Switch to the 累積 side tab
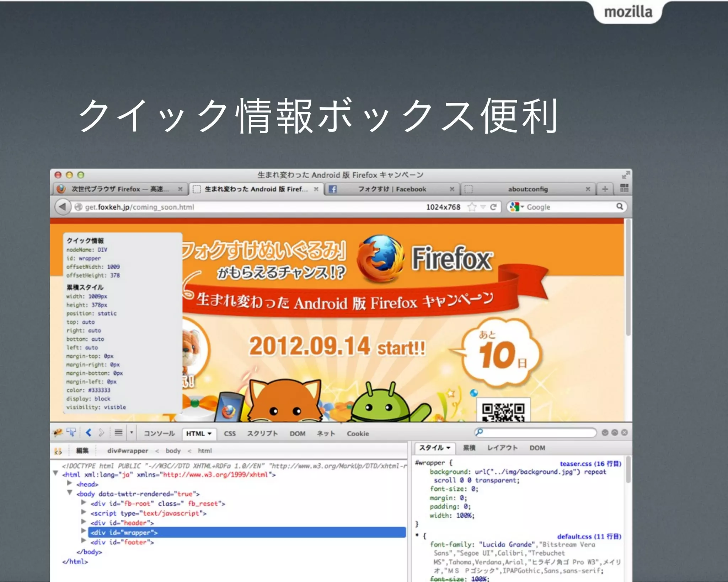This screenshot has height=582, width=728. pos(469,448)
